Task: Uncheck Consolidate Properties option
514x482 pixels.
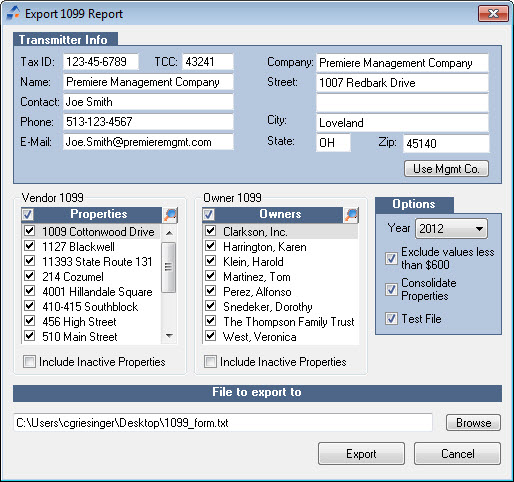Action: click(x=391, y=289)
